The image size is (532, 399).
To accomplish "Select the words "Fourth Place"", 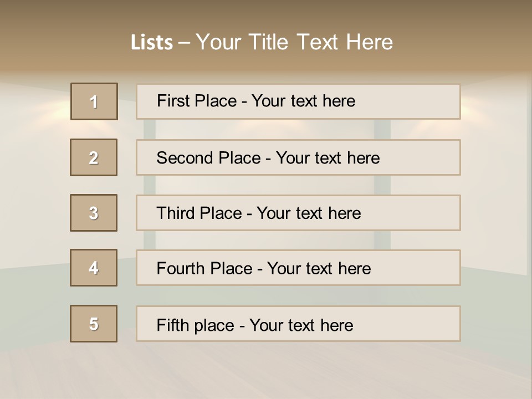I will (203, 269).
